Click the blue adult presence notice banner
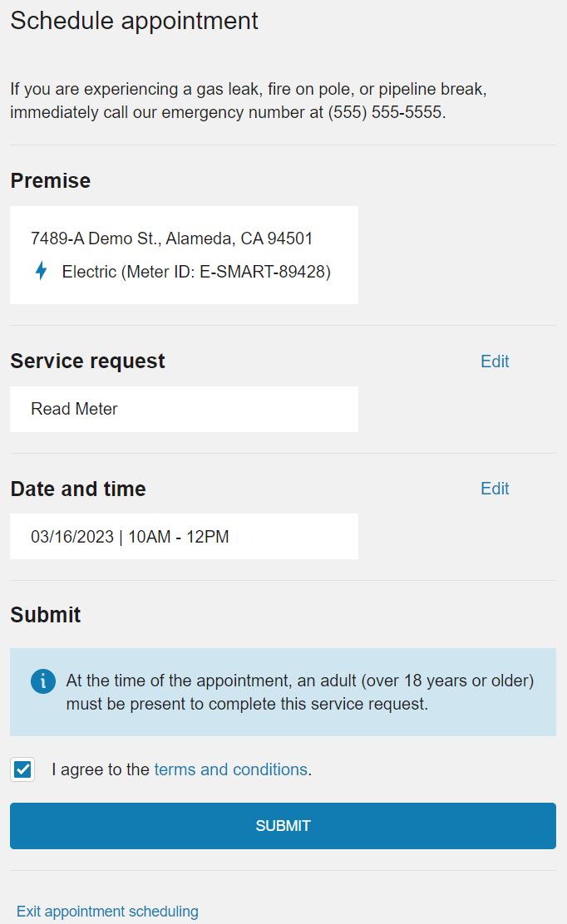 coord(283,692)
